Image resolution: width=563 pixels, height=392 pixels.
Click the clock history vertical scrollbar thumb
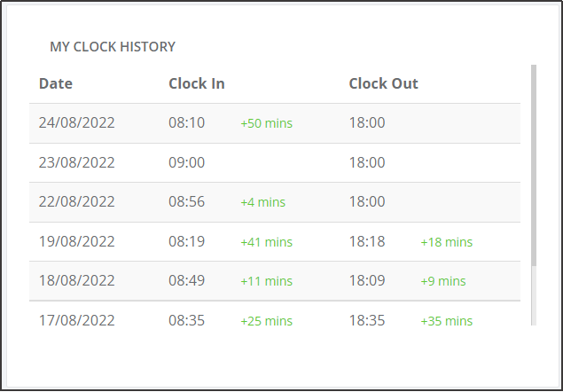(534, 166)
